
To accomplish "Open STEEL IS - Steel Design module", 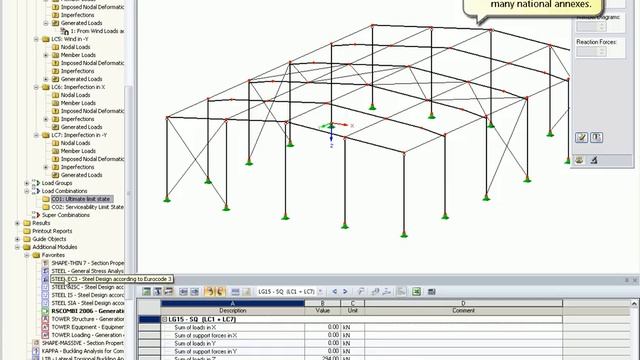I will [88, 295].
